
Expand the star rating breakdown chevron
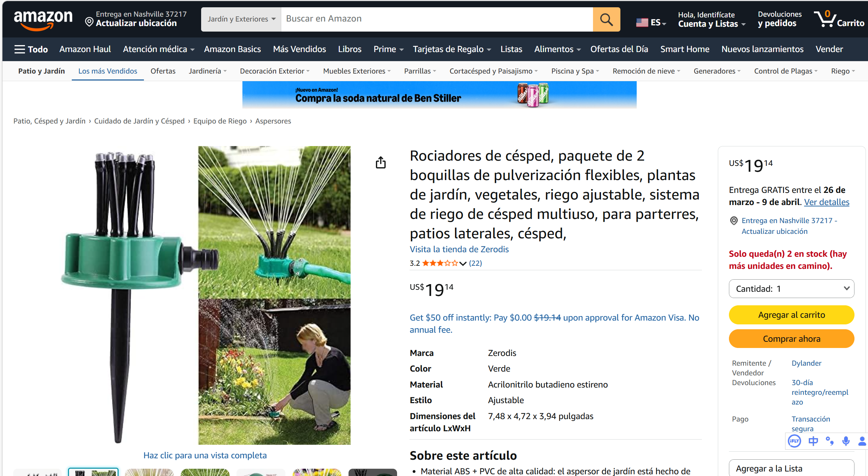click(x=463, y=264)
